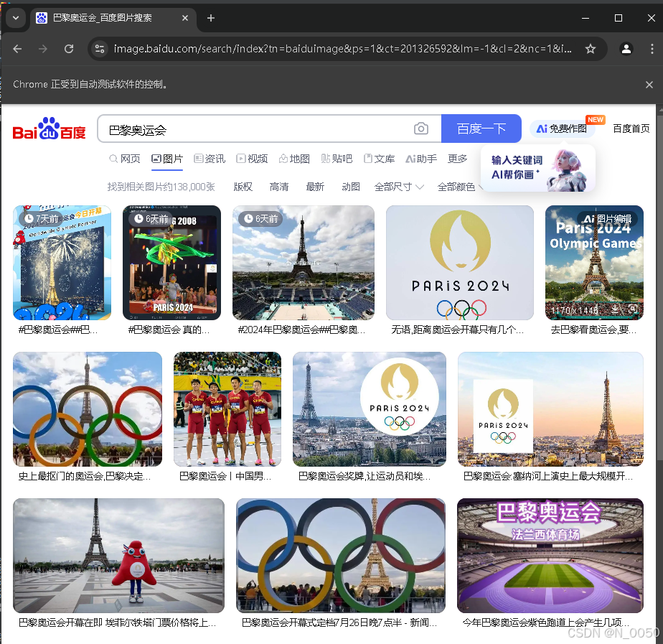Open the 百度首页 link
The image size is (663, 644).
pyautogui.click(x=631, y=129)
